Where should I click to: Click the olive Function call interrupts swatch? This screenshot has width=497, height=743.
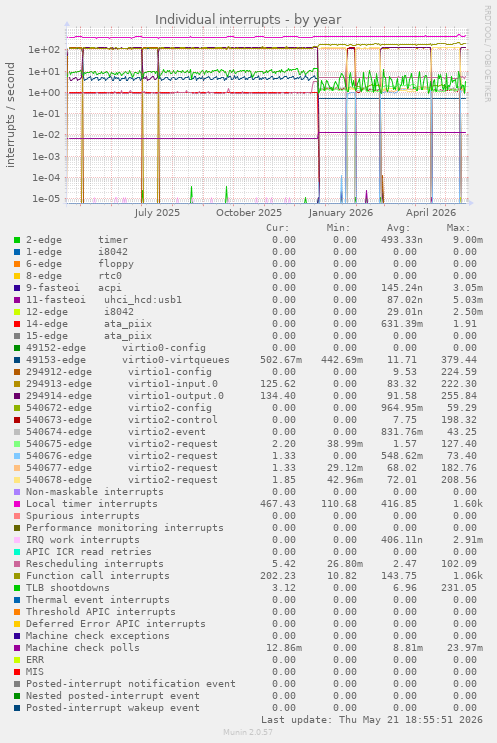pos(17,576)
